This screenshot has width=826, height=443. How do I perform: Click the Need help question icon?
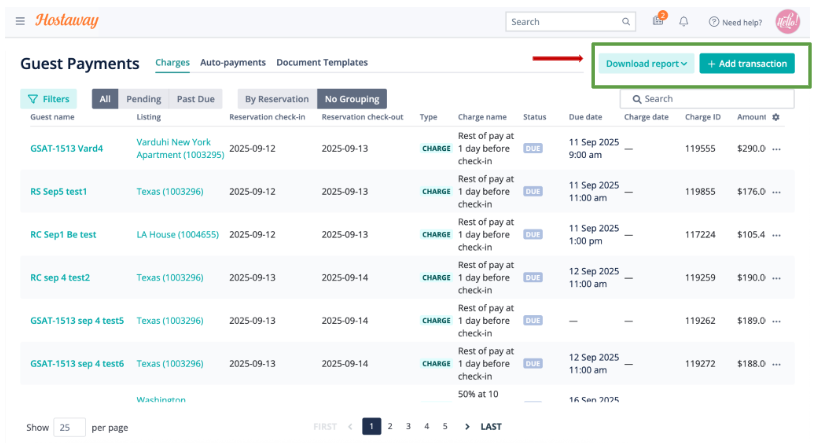point(714,22)
